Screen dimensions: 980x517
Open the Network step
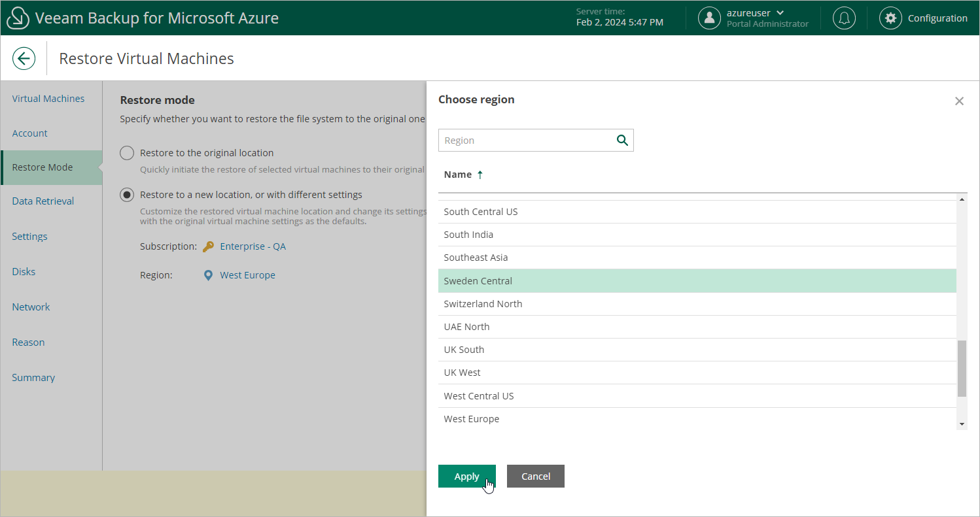point(31,307)
